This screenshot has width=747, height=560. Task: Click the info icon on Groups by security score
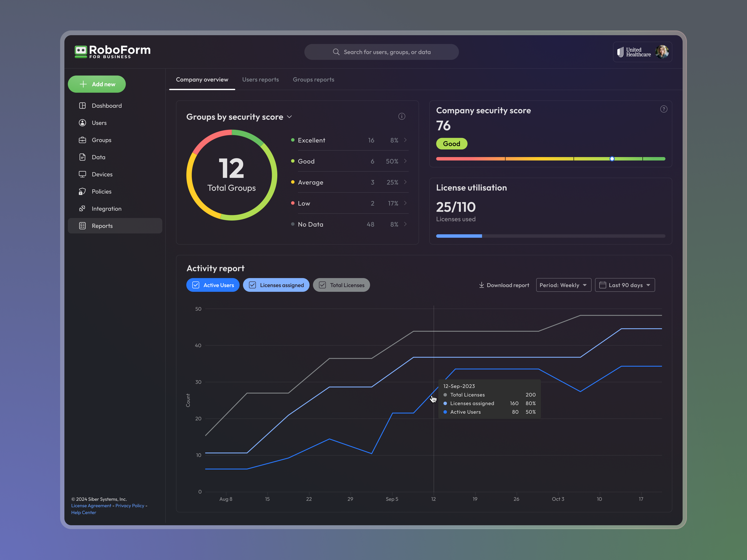point(402,116)
